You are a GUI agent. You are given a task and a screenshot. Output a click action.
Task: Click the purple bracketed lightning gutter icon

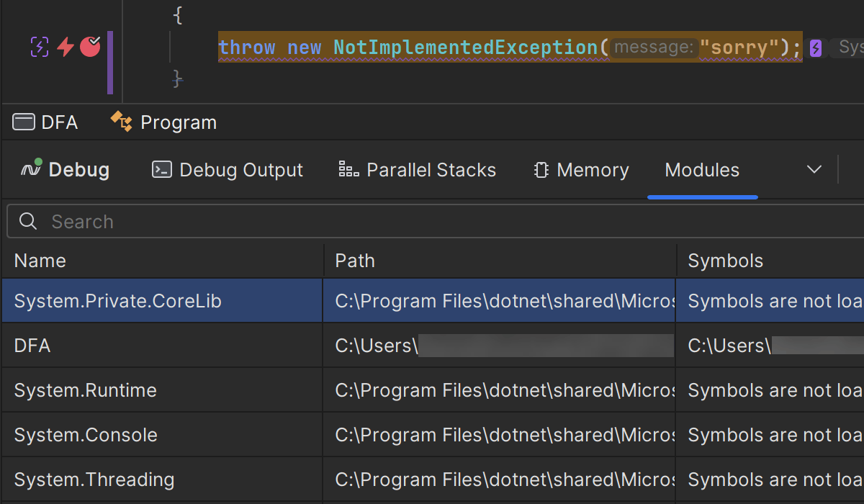40,47
